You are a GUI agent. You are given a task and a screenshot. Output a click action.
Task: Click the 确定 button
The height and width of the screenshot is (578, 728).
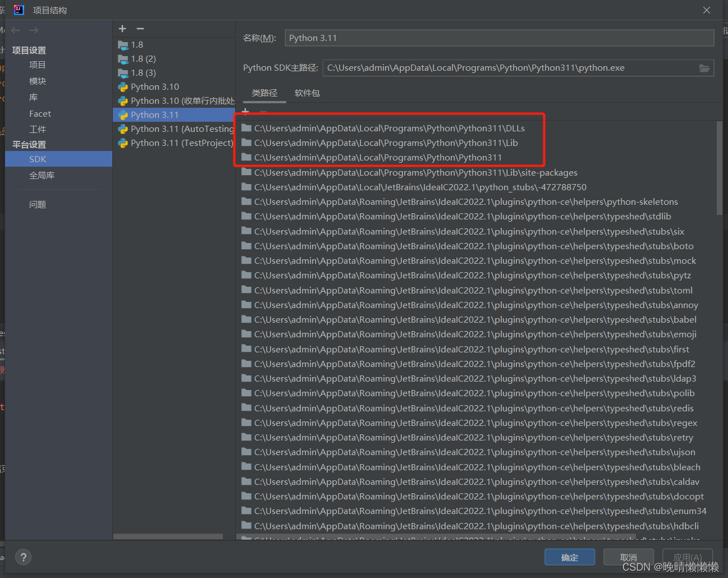coord(569,557)
